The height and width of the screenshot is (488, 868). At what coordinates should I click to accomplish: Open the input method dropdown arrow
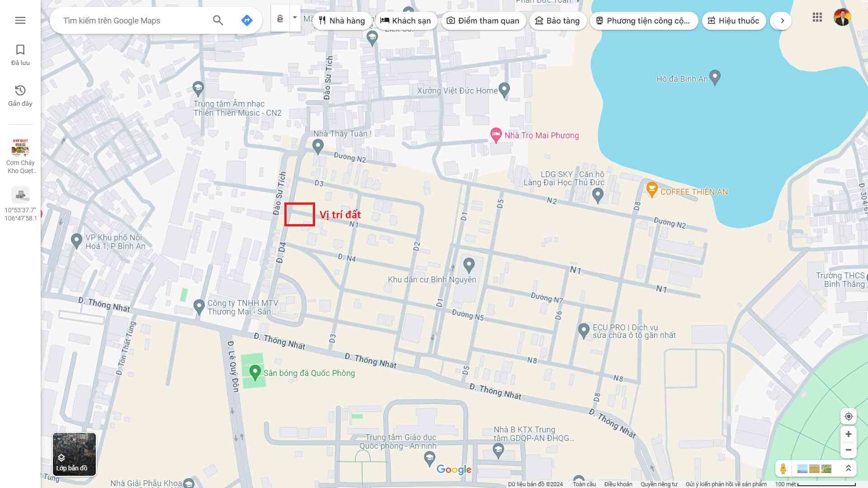[x=295, y=18]
